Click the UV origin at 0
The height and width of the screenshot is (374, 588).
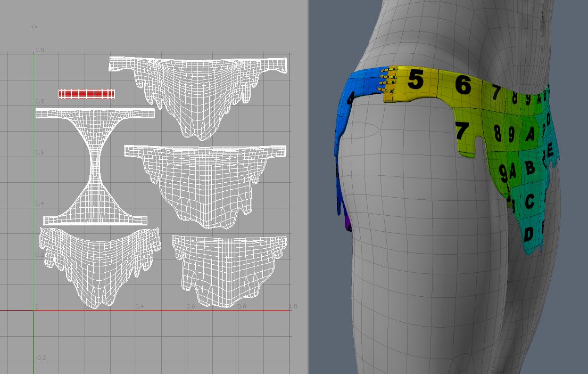[x=37, y=306]
